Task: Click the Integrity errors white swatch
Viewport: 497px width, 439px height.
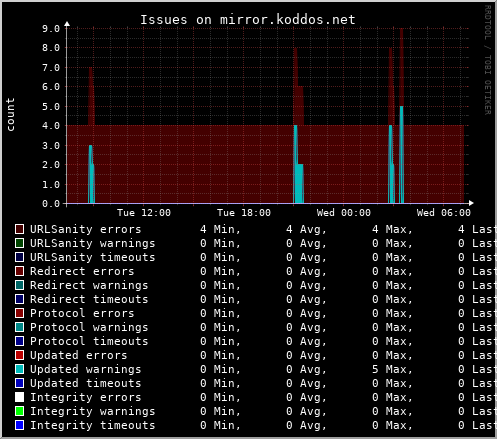Action: pyautogui.click(x=19, y=397)
